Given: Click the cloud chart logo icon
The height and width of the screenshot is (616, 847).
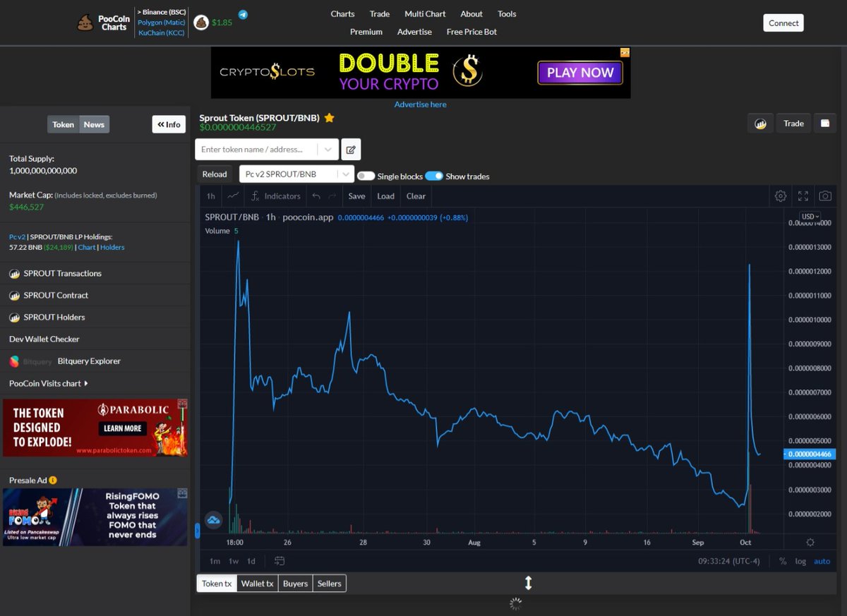Looking at the screenshot, I should [213, 521].
